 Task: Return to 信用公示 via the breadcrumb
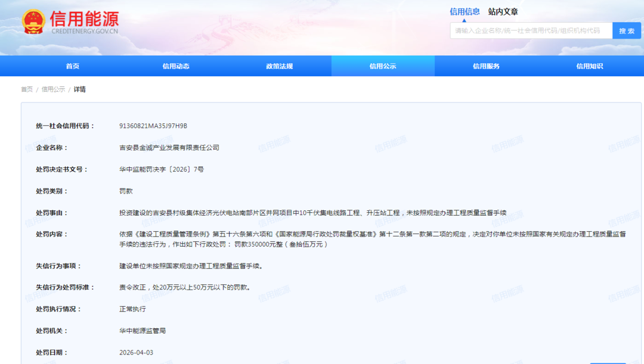[x=53, y=89]
